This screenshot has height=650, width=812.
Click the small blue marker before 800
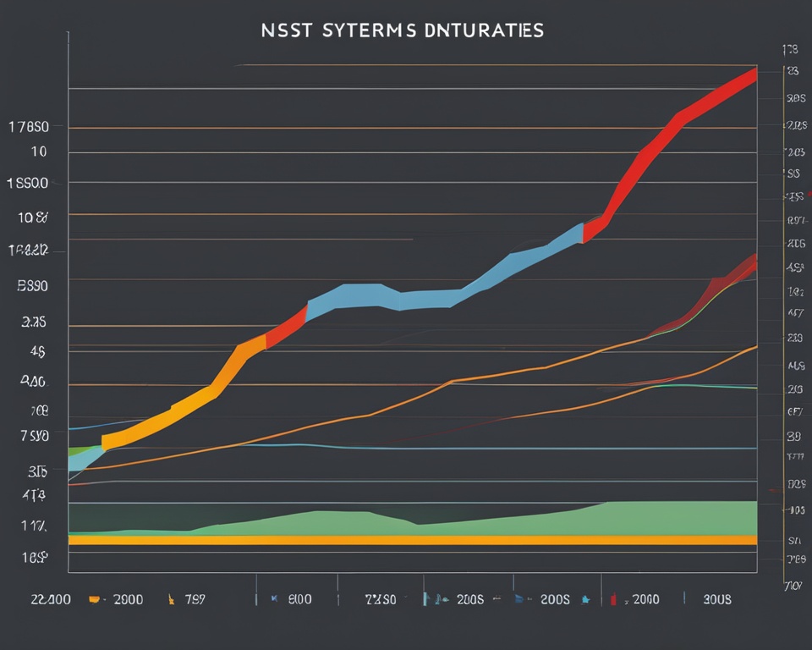point(274,598)
